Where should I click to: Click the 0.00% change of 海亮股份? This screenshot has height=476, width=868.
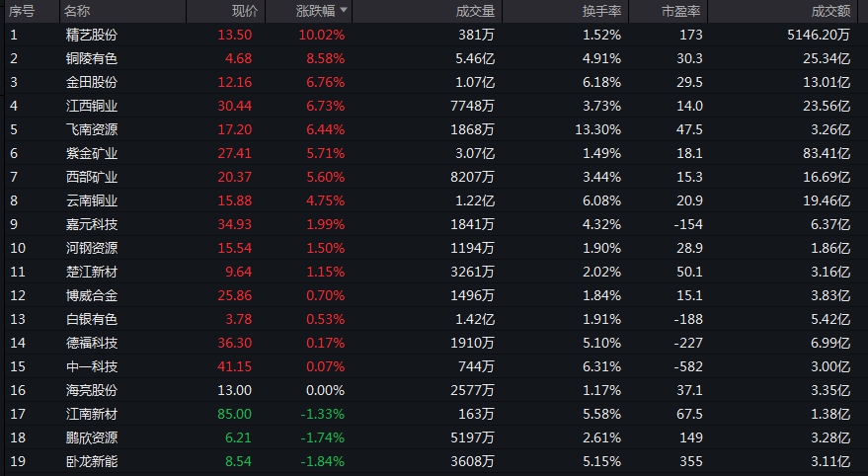click(x=326, y=390)
